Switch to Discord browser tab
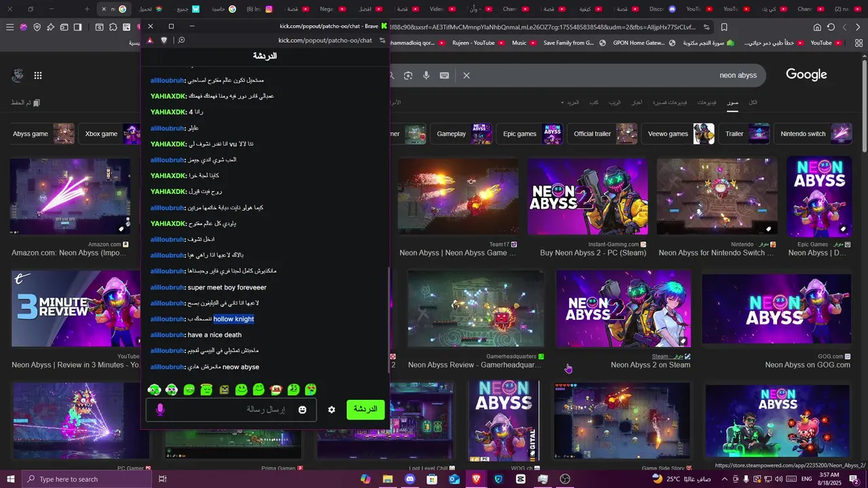The width and height of the screenshot is (868, 488). (x=663, y=9)
